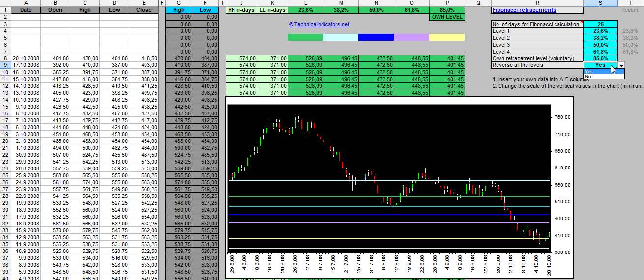Click date cell '26.8.2008'
Viewport: 644px width, 280px height.
click(x=26, y=168)
